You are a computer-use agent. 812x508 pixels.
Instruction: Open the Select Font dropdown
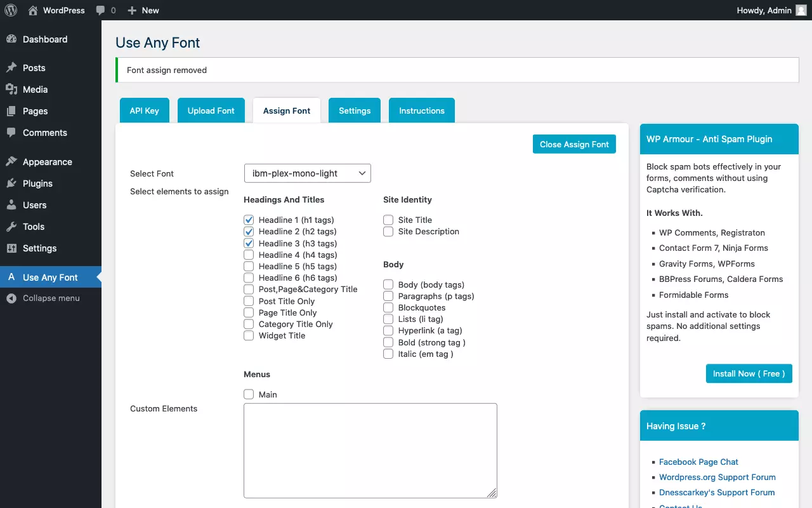point(307,173)
